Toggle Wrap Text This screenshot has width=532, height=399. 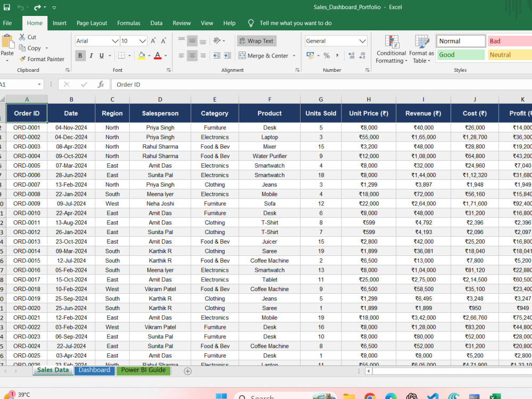256,41
